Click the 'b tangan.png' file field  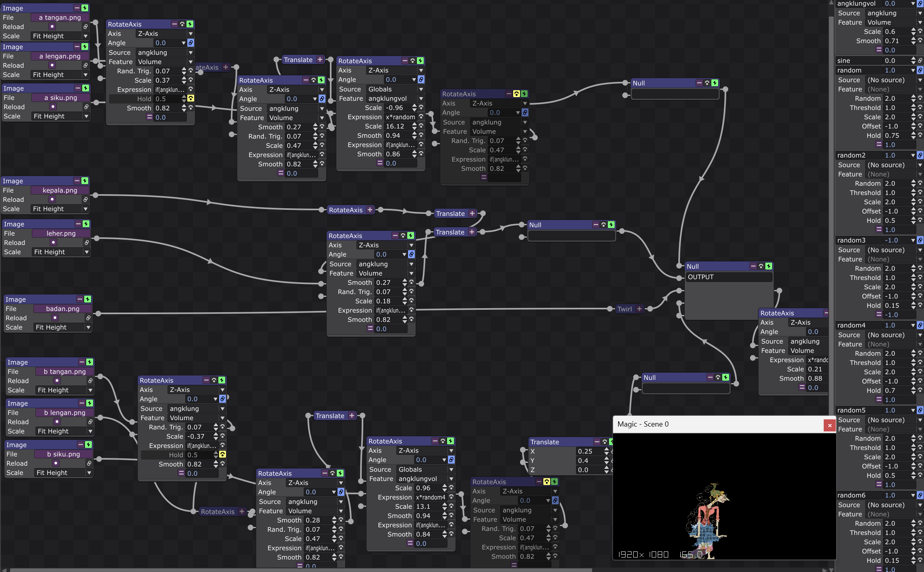pyautogui.click(x=64, y=371)
